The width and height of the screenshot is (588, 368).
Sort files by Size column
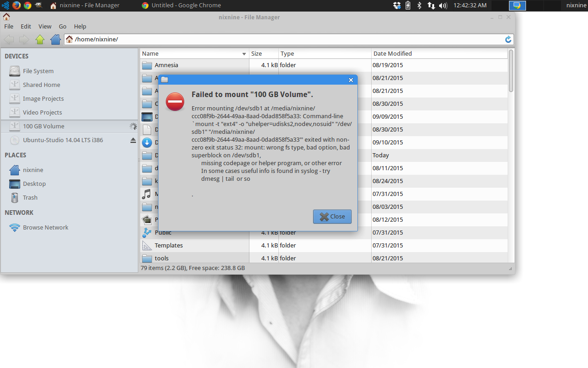click(264, 54)
